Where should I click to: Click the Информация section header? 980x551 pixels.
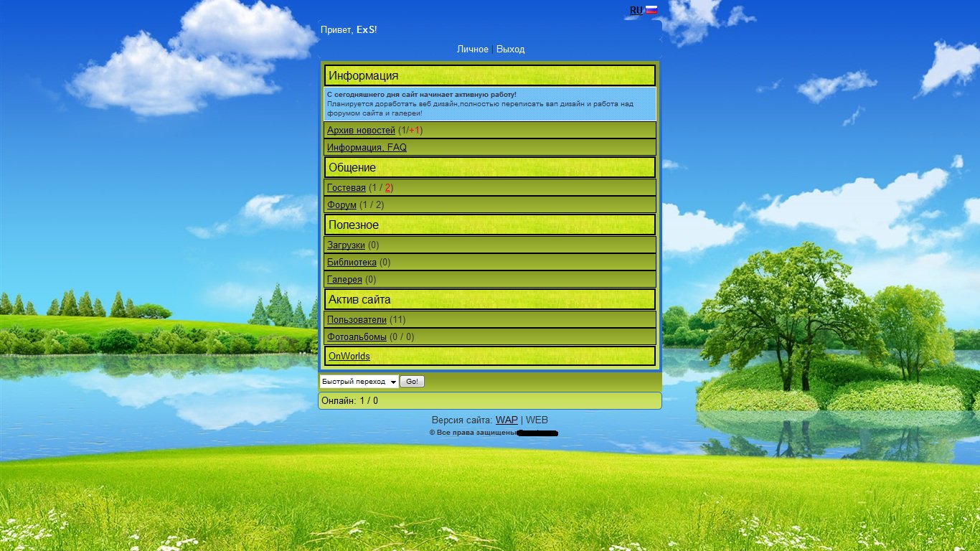click(x=490, y=75)
